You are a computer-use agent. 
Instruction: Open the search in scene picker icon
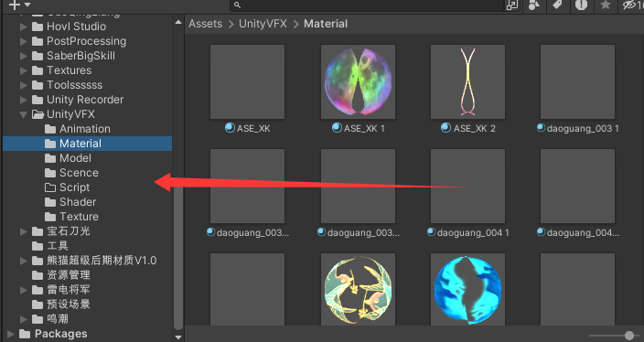pyautogui.click(x=512, y=5)
